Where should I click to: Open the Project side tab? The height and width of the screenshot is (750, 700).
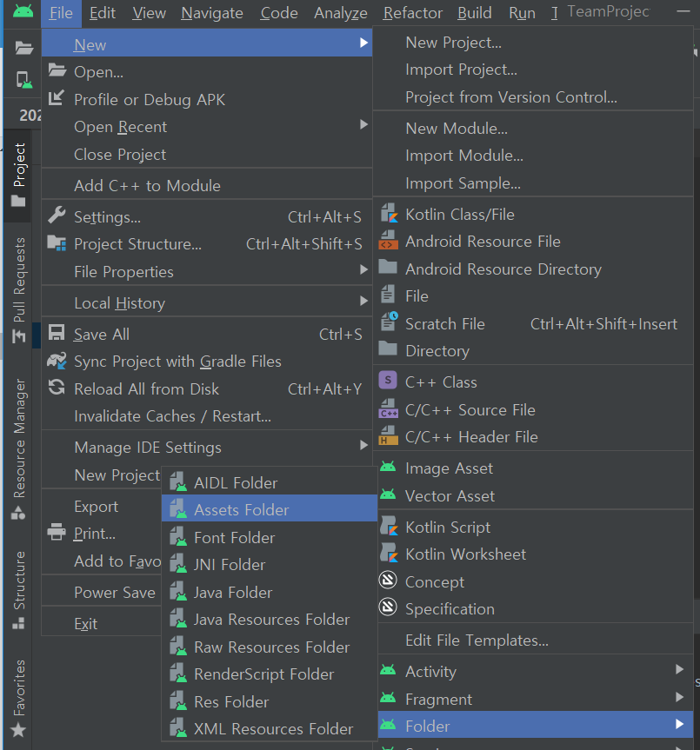[18, 175]
